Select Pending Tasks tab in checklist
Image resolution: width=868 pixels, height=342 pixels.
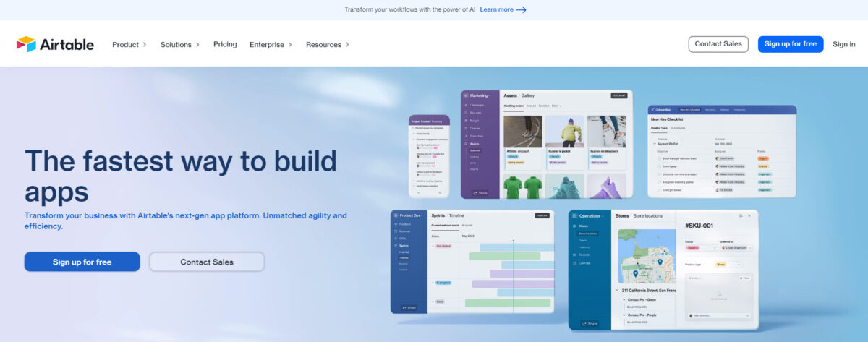659,128
